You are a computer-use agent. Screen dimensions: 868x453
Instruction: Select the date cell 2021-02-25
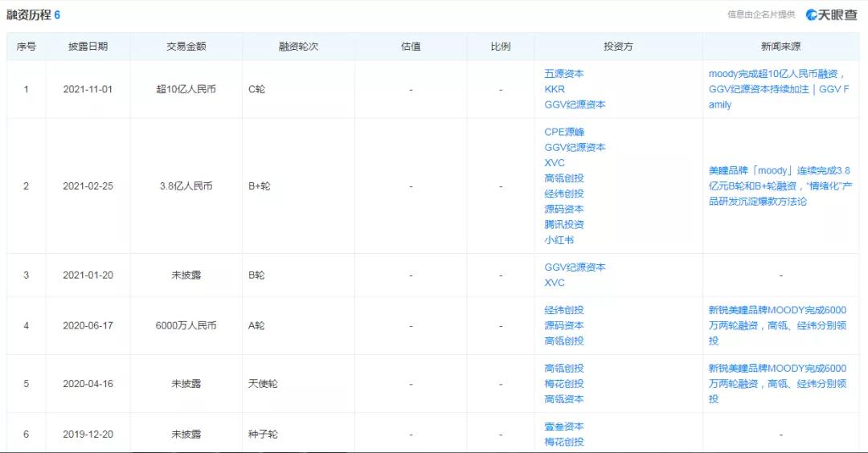[x=88, y=186]
